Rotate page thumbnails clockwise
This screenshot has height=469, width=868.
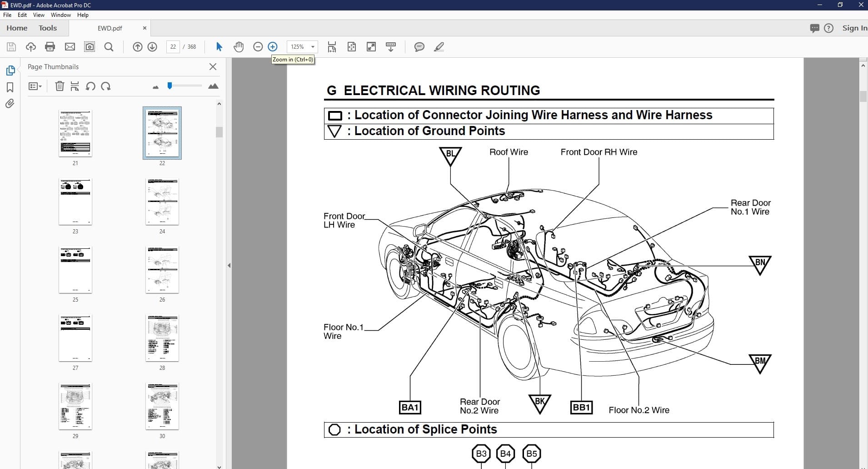click(x=106, y=86)
